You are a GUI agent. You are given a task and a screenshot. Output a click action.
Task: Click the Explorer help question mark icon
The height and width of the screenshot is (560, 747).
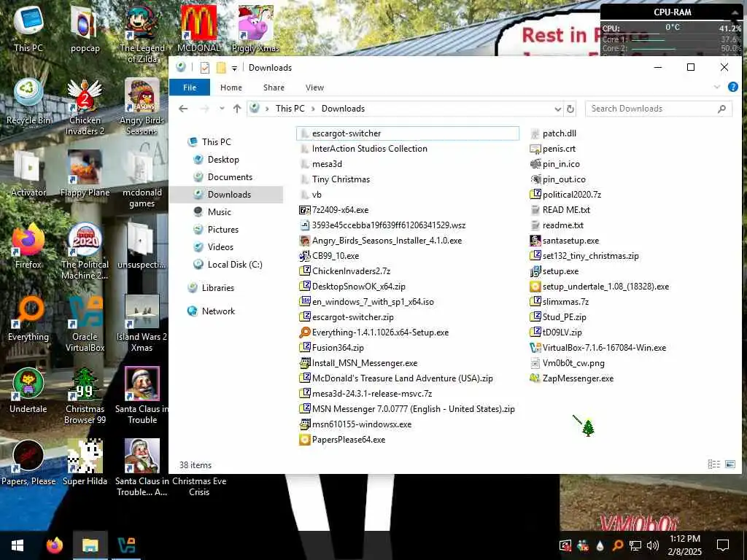[732, 87]
